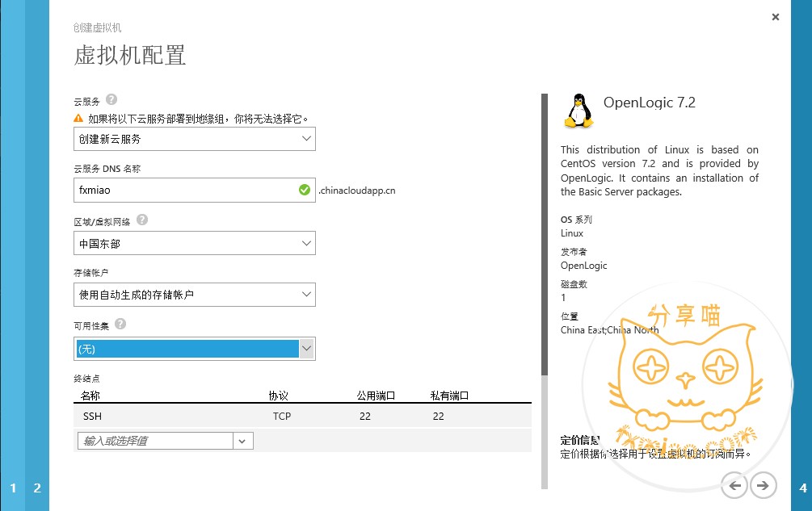
Task: Click the OS 系列 Linux value
Action: (572, 233)
